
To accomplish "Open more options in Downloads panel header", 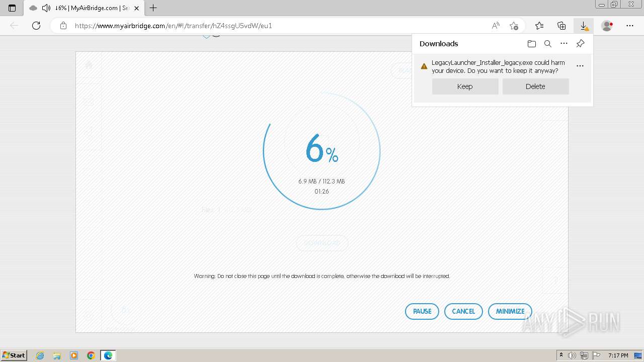I will click(x=564, y=44).
